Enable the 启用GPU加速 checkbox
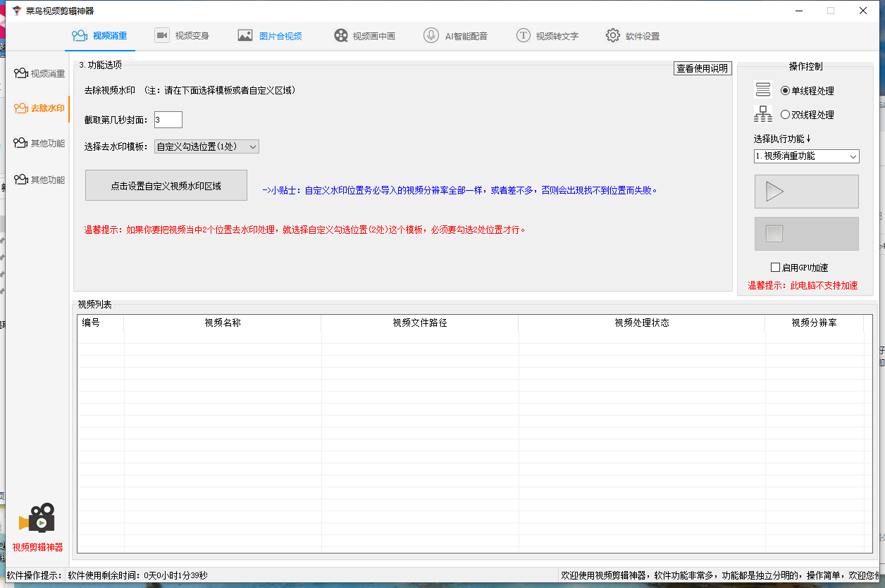Screen dimensions: 885x588 point(776,268)
